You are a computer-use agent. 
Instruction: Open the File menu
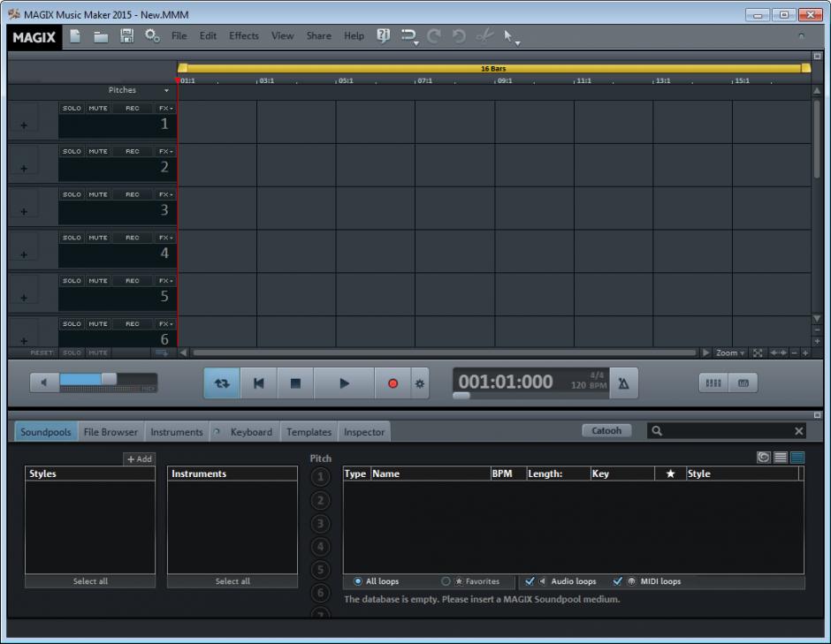[179, 36]
